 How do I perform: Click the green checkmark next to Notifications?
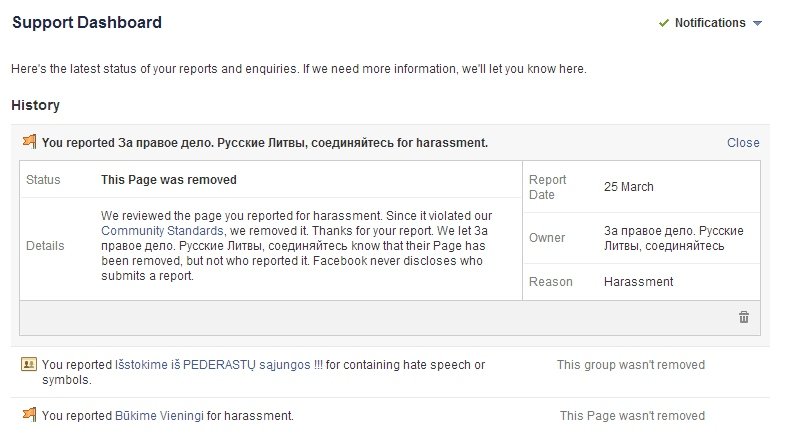(664, 23)
